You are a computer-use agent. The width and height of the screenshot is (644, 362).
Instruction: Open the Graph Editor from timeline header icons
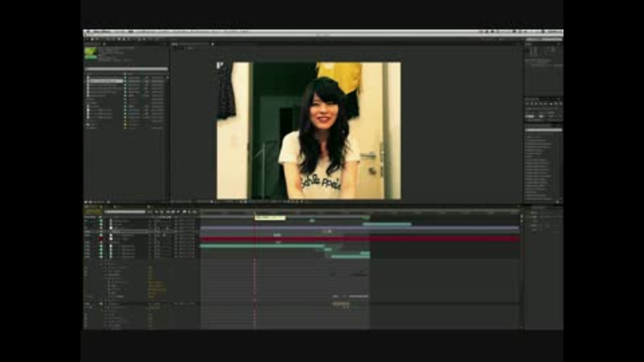coord(195,212)
